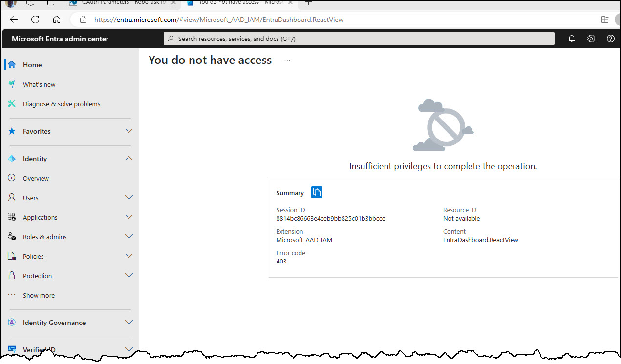Click the Error code value 403
This screenshot has height=364, width=621.
(x=281, y=261)
